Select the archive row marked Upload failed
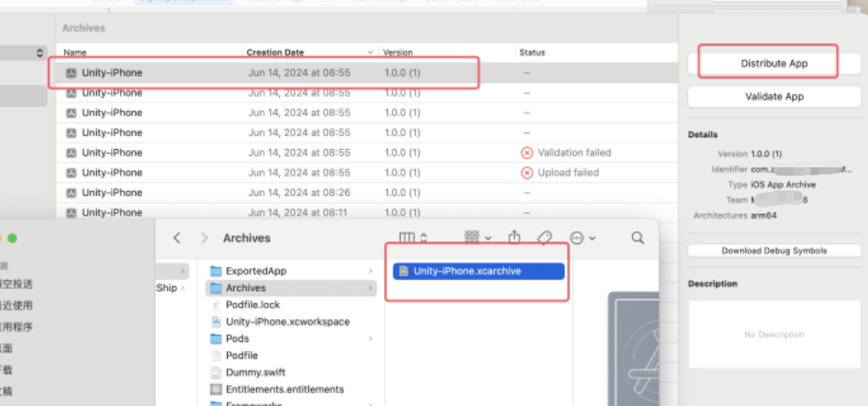The height and width of the screenshot is (406, 868). click(x=367, y=173)
